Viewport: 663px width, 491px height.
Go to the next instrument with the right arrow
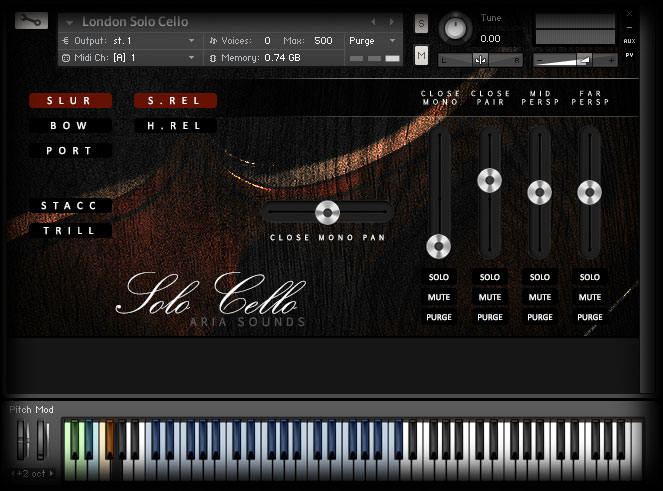point(391,22)
